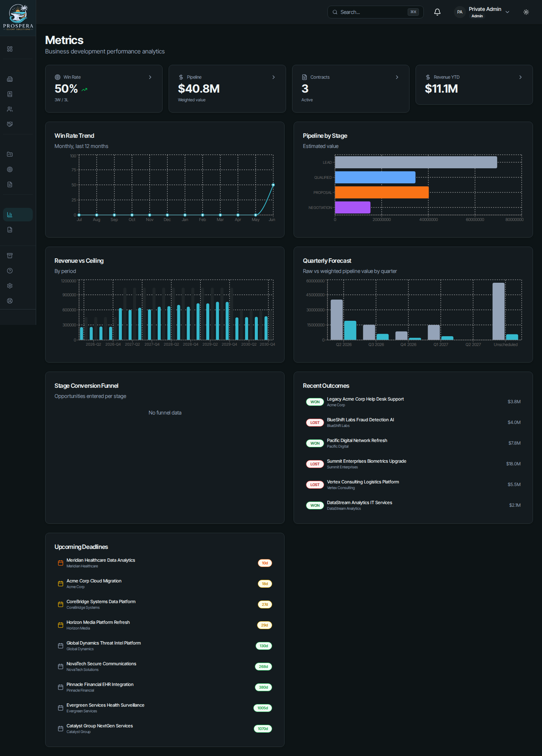The image size is (542, 756).
Task: Open the help question mark icon in sidebar
Action: pyautogui.click(x=10, y=271)
